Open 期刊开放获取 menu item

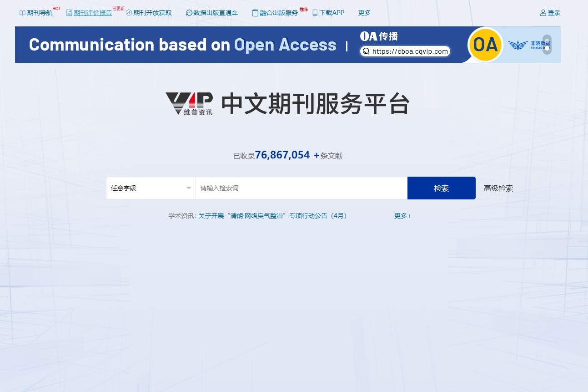point(152,13)
